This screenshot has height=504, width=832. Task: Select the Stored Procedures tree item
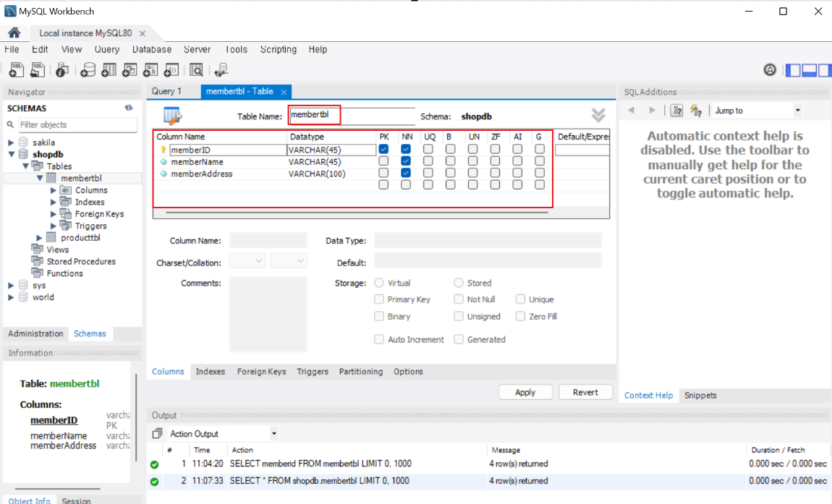click(80, 262)
